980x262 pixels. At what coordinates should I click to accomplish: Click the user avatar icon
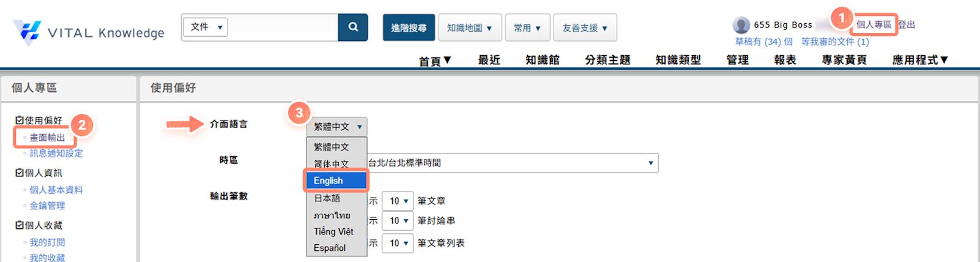[x=741, y=25]
